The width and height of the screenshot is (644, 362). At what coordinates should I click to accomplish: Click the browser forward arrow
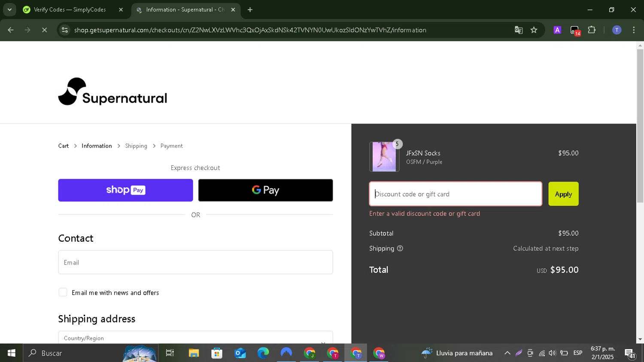click(x=27, y=30)
